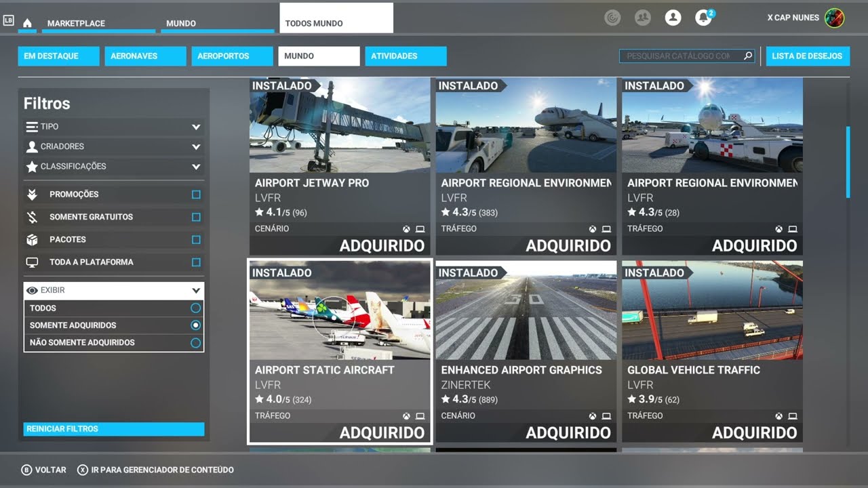Select the Todos radio button

[195, 308]
